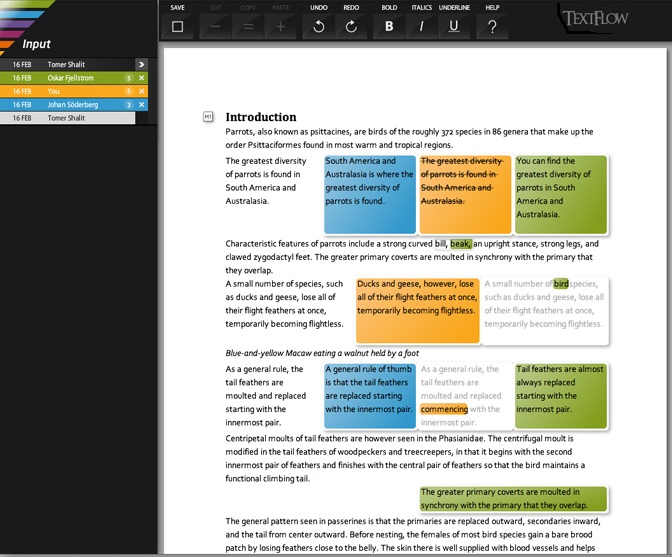Viewport: 672px width, 557px height.
Task: Click the Paste toolbar icon
Action: pos(280,27)
